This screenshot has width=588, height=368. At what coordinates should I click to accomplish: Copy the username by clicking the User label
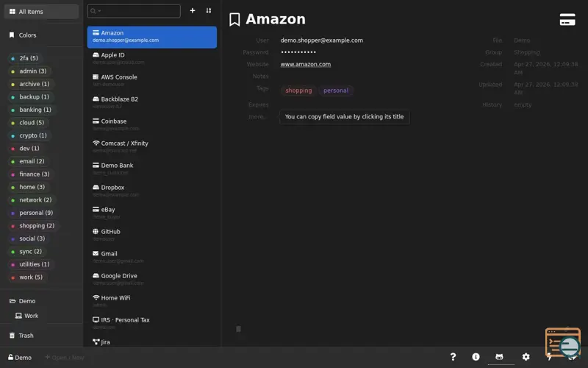(262, 40)
